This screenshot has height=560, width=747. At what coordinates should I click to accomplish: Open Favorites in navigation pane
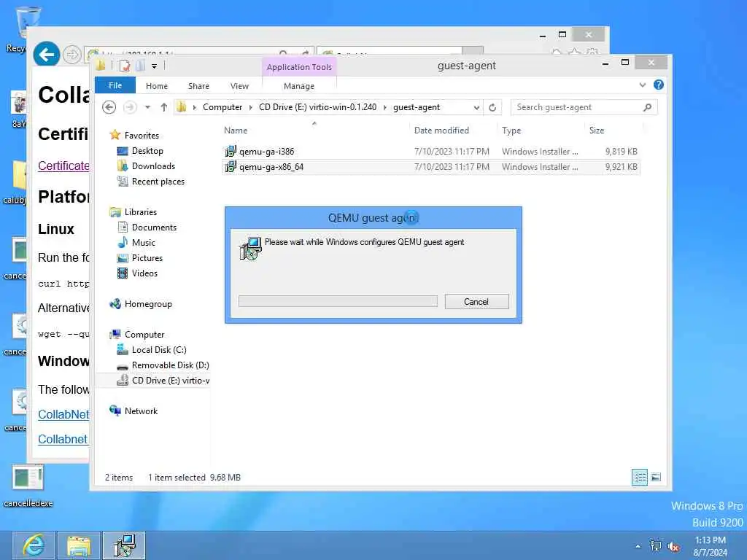(x=142, y=135)
